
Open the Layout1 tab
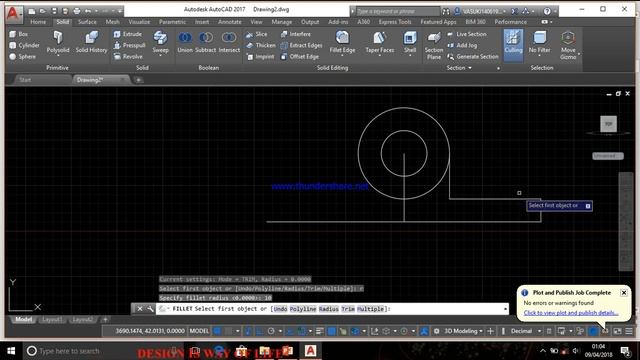[52, 320]
